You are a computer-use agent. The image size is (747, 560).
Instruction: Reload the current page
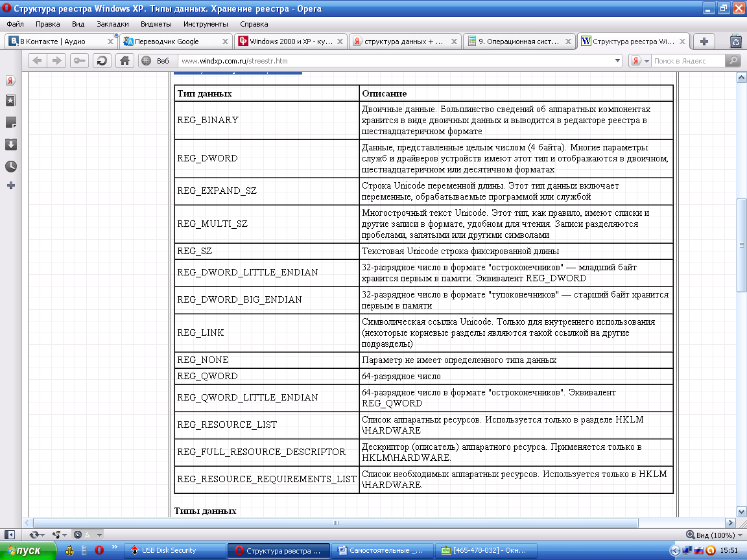pos(101,60)
